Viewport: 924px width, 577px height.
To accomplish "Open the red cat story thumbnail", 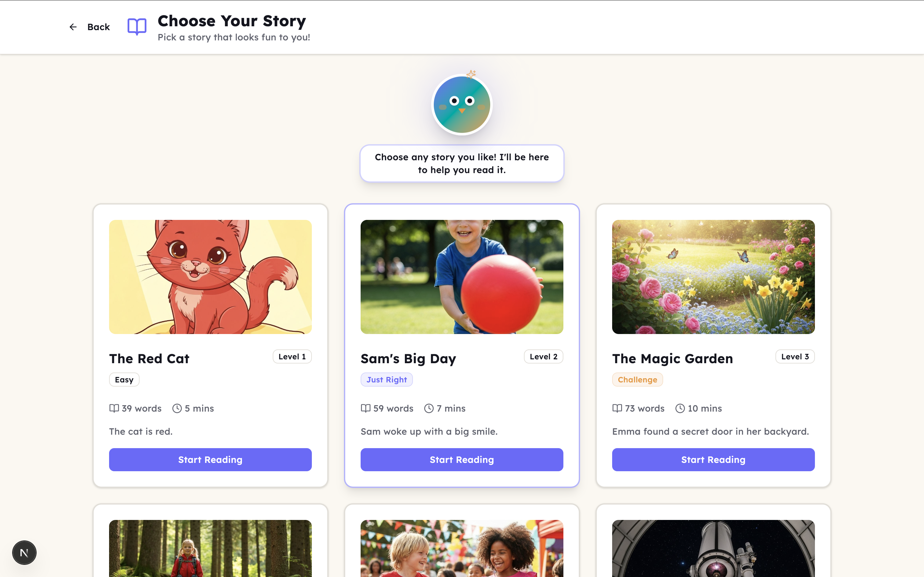I will click(x=210, y=277).
